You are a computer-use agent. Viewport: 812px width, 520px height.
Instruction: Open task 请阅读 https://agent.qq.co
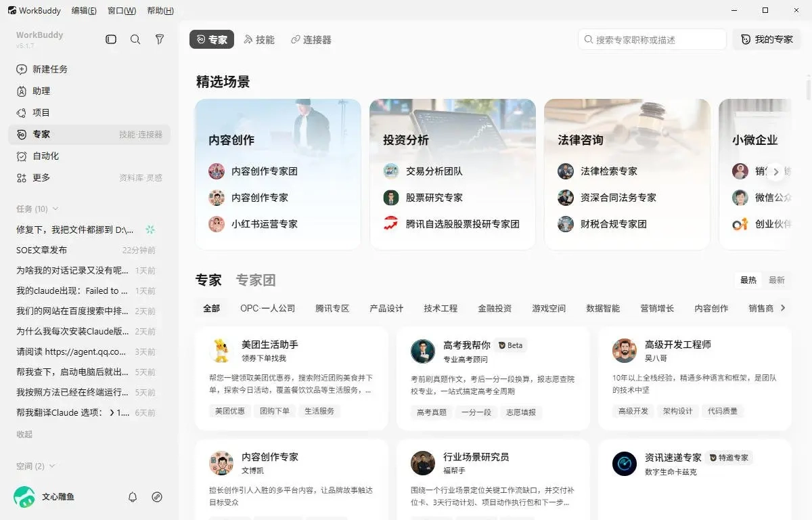pyautogui.click(x=87, y=351)
